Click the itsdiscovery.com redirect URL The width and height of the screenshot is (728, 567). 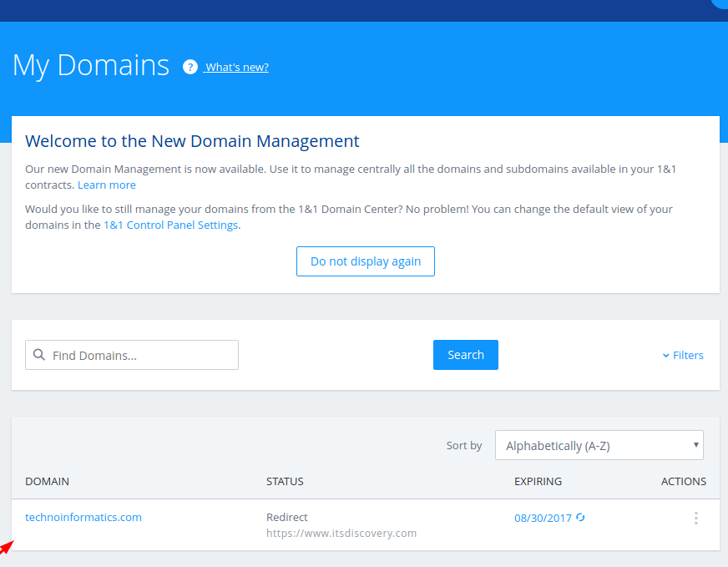pyautogui.click(x=341, y=534)
